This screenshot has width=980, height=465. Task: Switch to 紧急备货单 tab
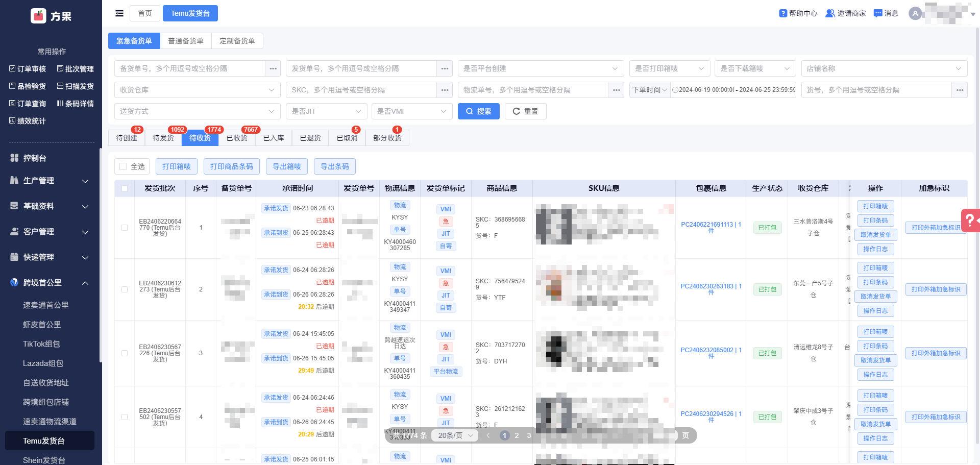tap(134, 41)
